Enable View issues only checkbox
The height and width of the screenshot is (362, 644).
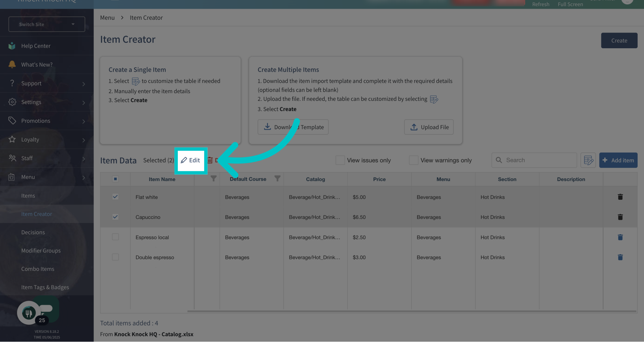click(x=340, y=160)
